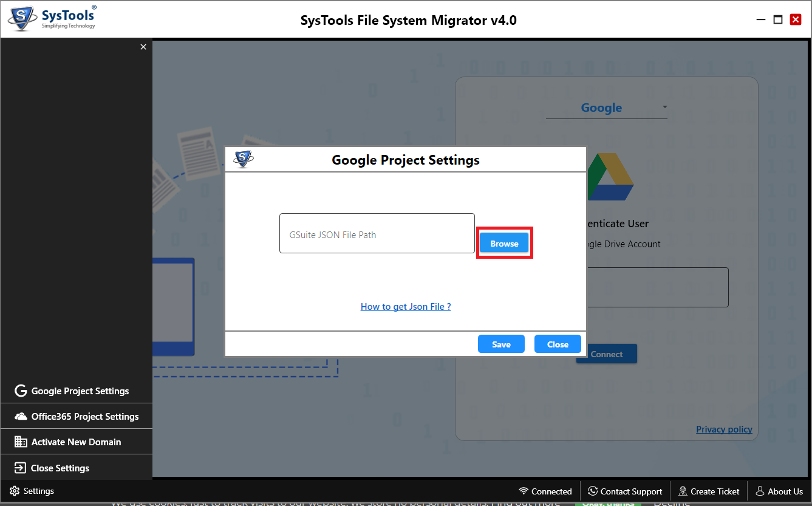Image resolution: width=812 pixels, height=506 pixels.
Task: Click the Settings gear icon
Action: (15, 491)
